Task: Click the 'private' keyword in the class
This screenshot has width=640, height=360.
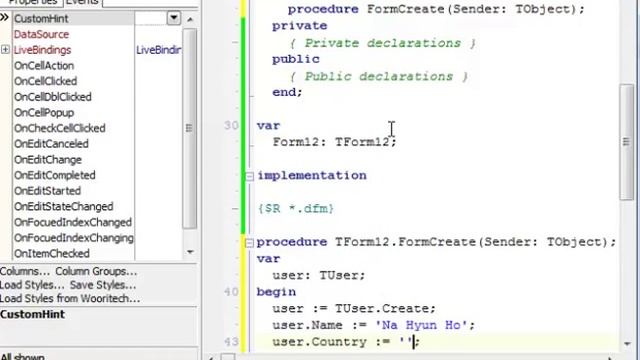Action: click(300, 26)
